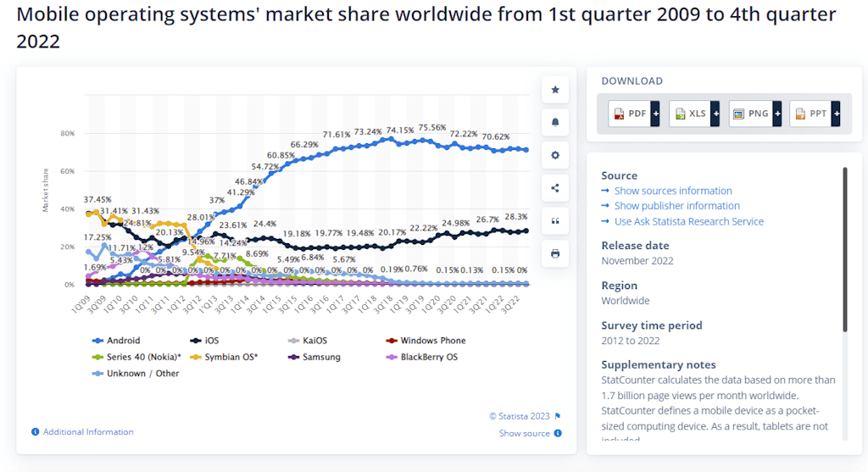The image size is (868, 472).
Task: Click the plus next to PNG
Action: (777, 114)
